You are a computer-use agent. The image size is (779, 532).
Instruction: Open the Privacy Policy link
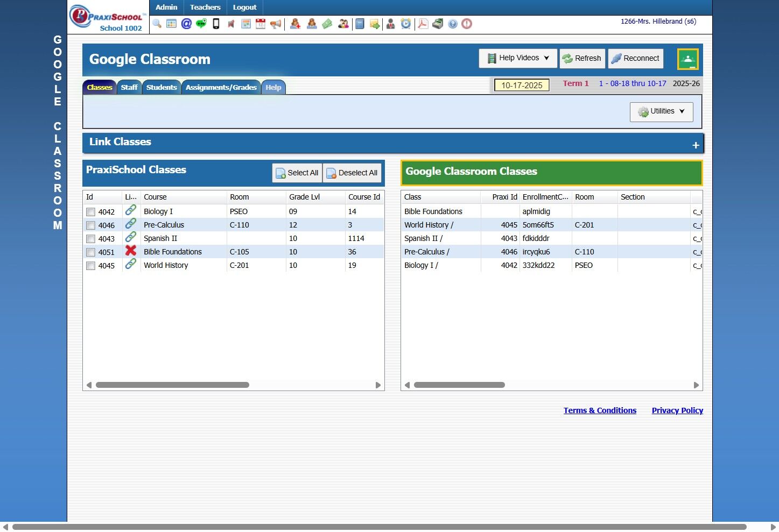pyautogui.click(x=677, y=410)
